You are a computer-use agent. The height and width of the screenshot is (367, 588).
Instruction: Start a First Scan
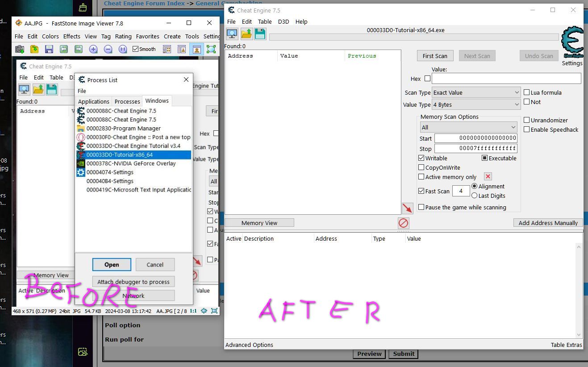tap(434, 55)
